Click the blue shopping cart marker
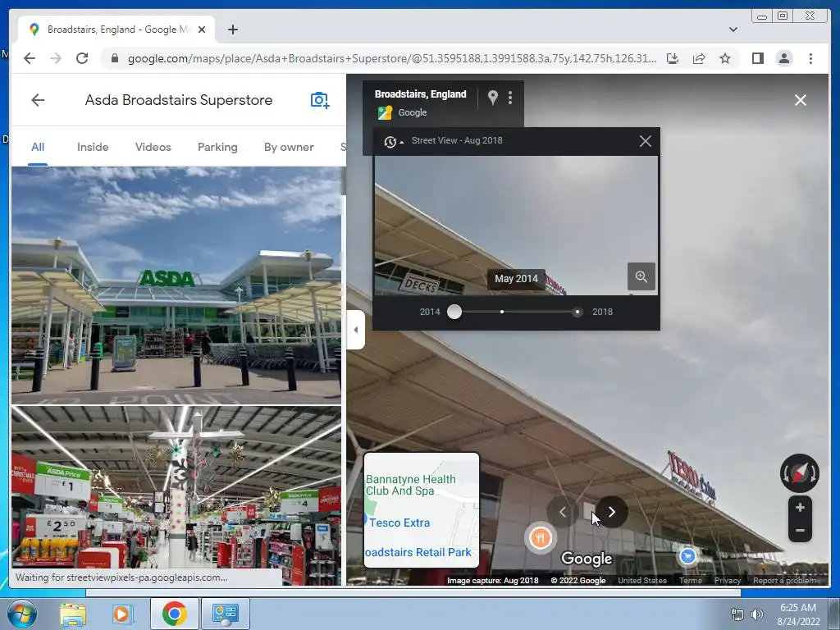840x630 pixels. (687, 556)
